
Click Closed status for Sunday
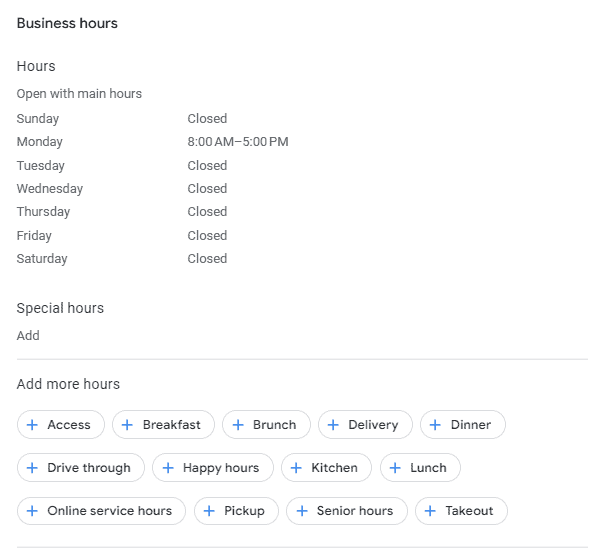pyautogui.click(x=207, y=118)
